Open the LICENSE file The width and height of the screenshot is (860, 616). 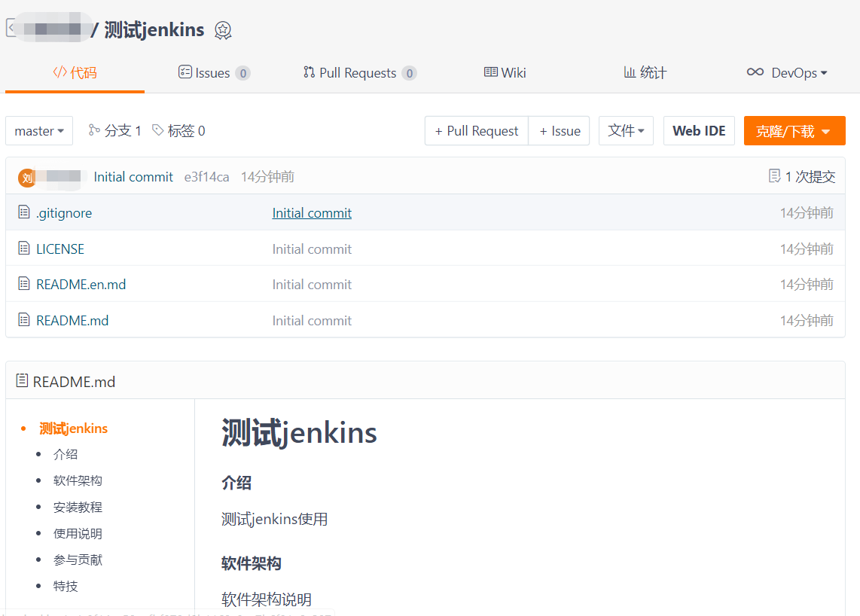(x=60, y=249)
